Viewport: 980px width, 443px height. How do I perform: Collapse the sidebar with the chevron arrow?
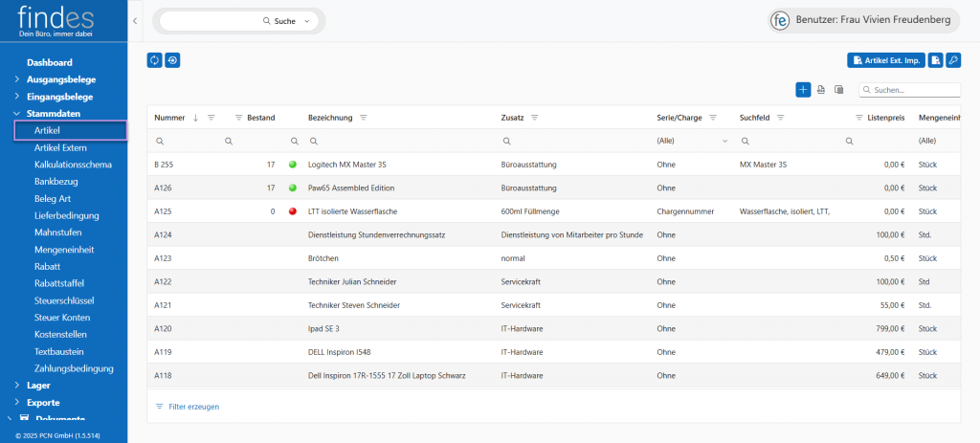coord(135,20)
